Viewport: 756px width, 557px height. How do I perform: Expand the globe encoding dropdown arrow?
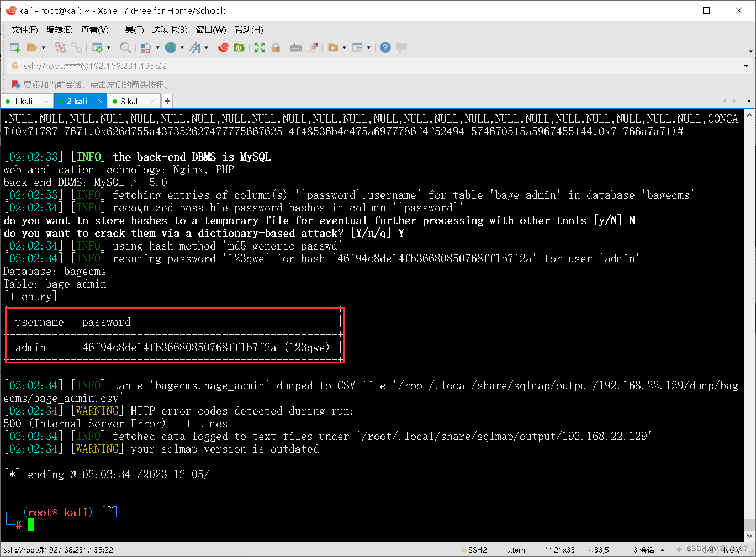pos(182,48)
